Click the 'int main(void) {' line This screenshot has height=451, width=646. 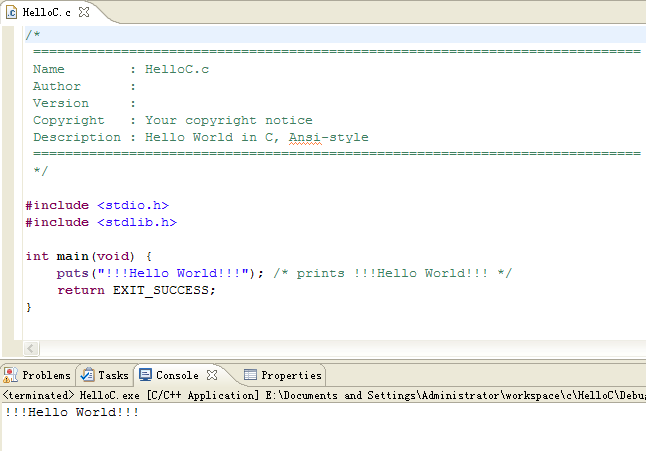coord(89,256)
